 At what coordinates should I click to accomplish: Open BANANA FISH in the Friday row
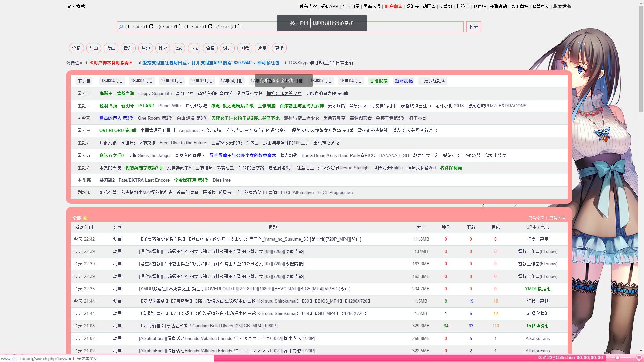pyautogui.click(x=394, y=155)
